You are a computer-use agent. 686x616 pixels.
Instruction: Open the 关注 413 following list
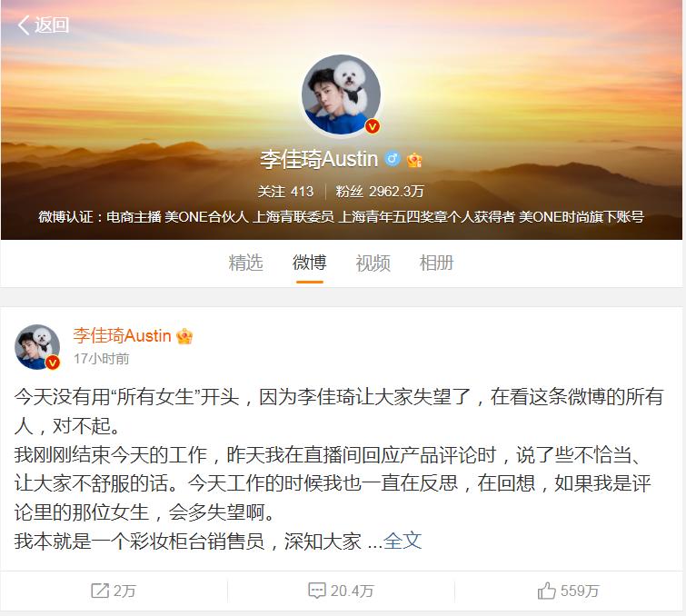[285, 191]
